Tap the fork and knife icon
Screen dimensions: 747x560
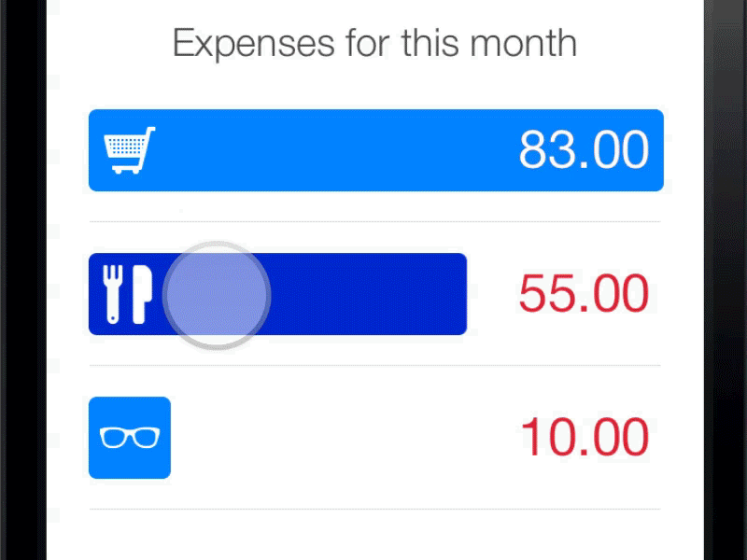pos(128,293)
